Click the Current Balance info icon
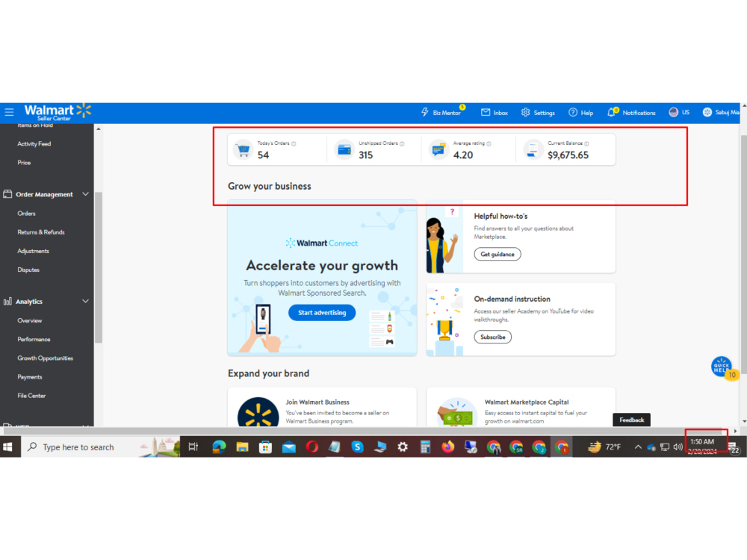747x560 pixels. [586, 144]
